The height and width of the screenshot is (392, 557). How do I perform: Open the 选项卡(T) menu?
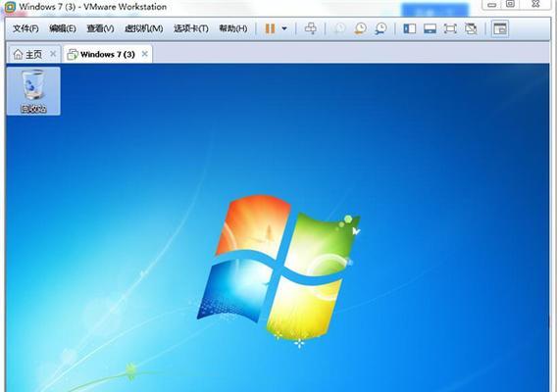pyautogui.click(x=191, y=28)
